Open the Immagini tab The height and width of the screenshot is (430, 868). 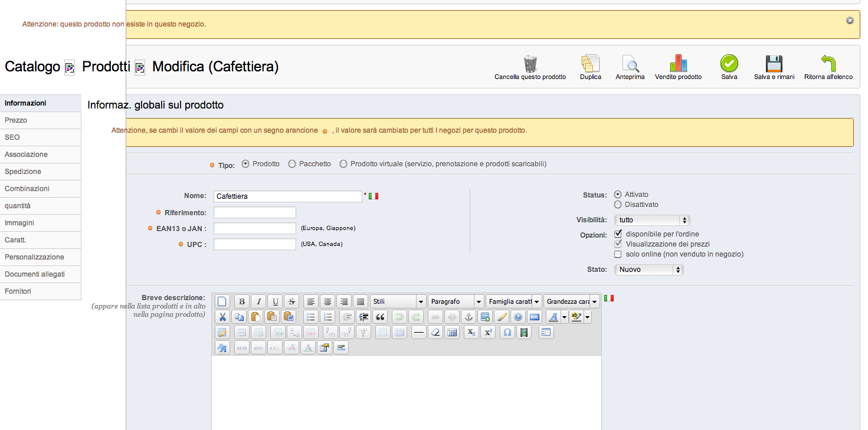click(40, 223)
